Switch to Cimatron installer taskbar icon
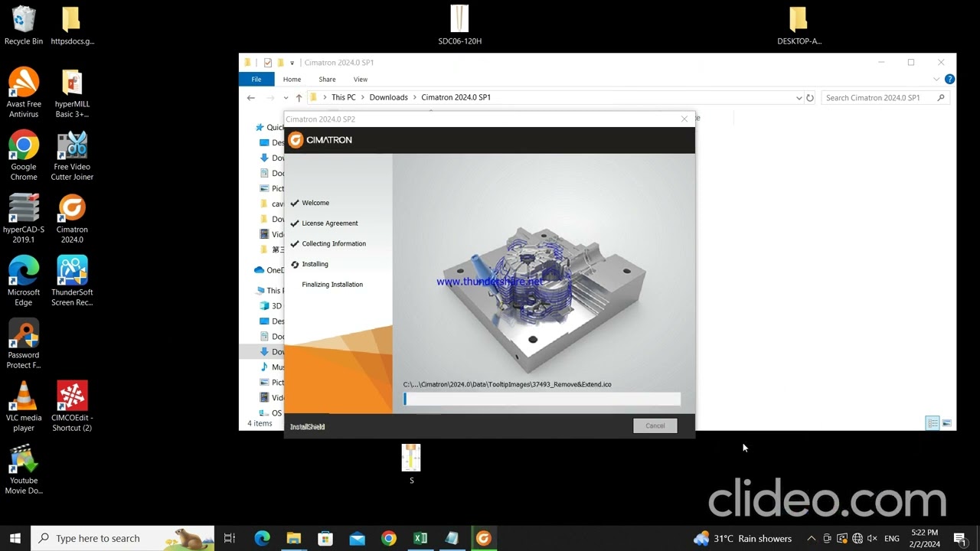980x551 pixels. point(483,538)
